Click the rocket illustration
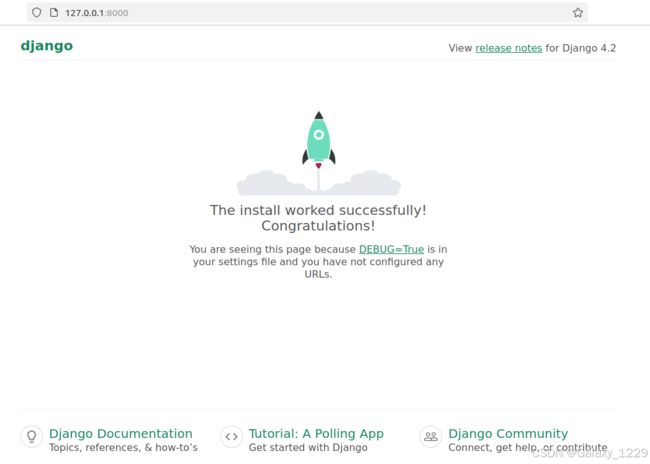Image resolution: width=650 pixels, height=464 pixels. pyautogui.click(x=318, y=153)
